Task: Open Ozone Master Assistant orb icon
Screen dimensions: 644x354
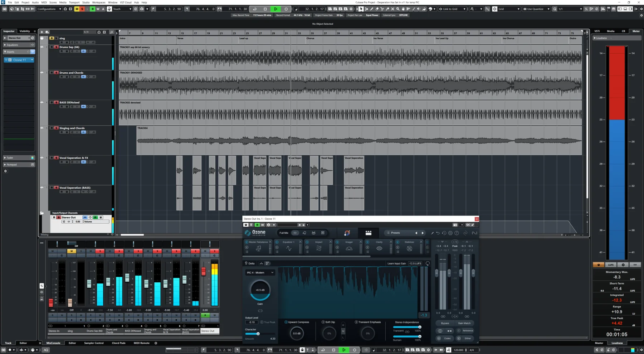Action: pos(347,233)
